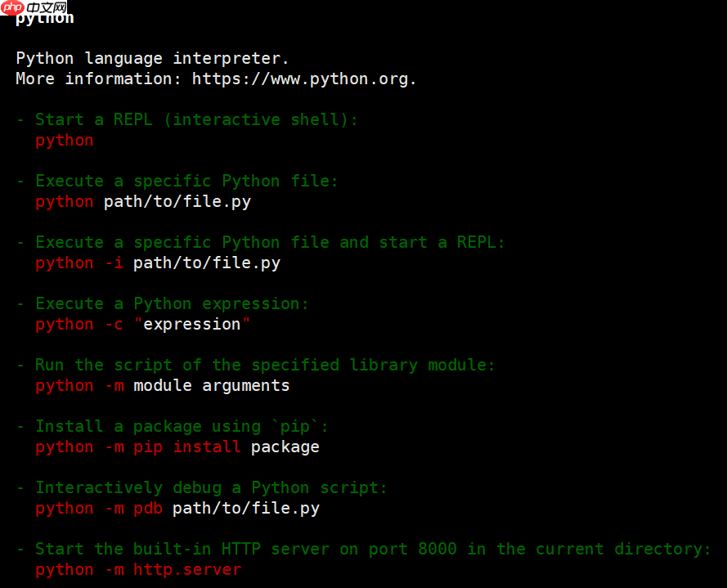Click 'module arguments' placeholder text

212,386
